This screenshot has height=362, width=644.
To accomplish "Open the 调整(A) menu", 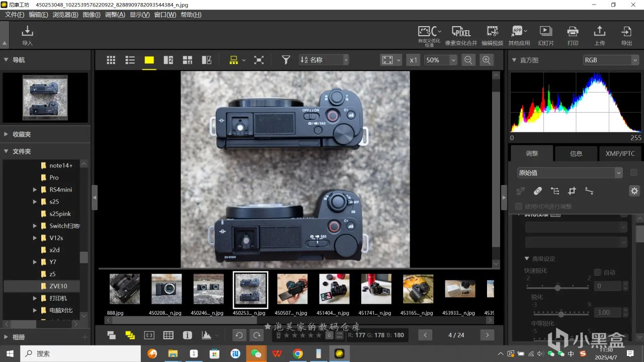I will (x=115, y=15).
